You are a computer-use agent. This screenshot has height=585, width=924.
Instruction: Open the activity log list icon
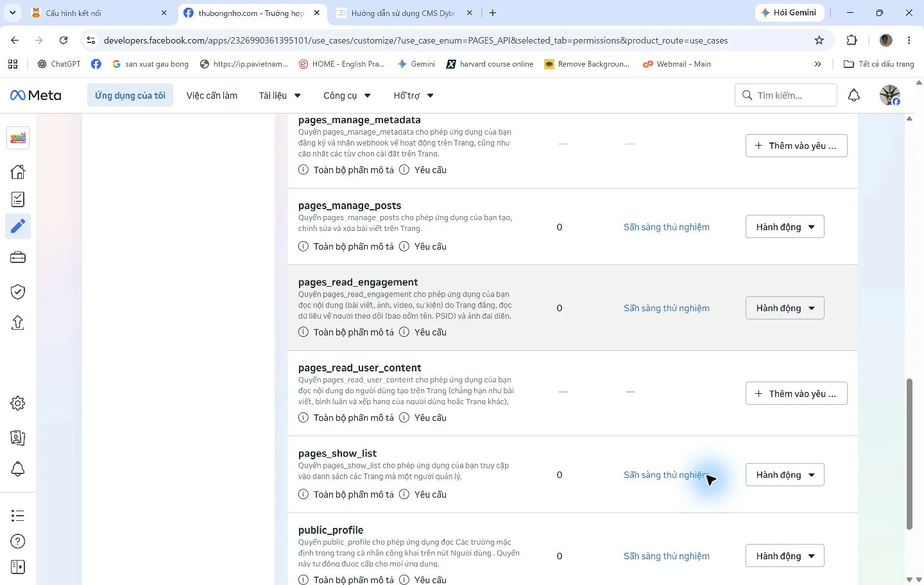pyautogui.click(x=18, y=515)
